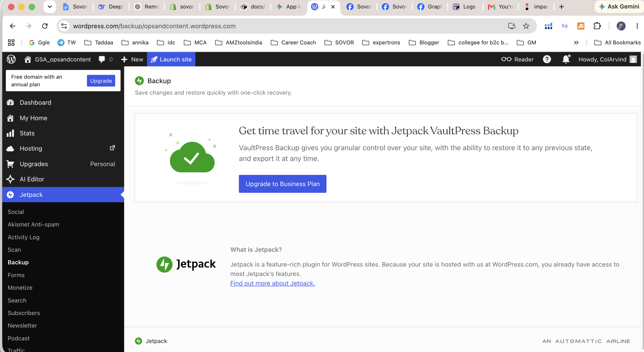
Task: Click Ask Gemini button
Action: click(x=619, y=7)
